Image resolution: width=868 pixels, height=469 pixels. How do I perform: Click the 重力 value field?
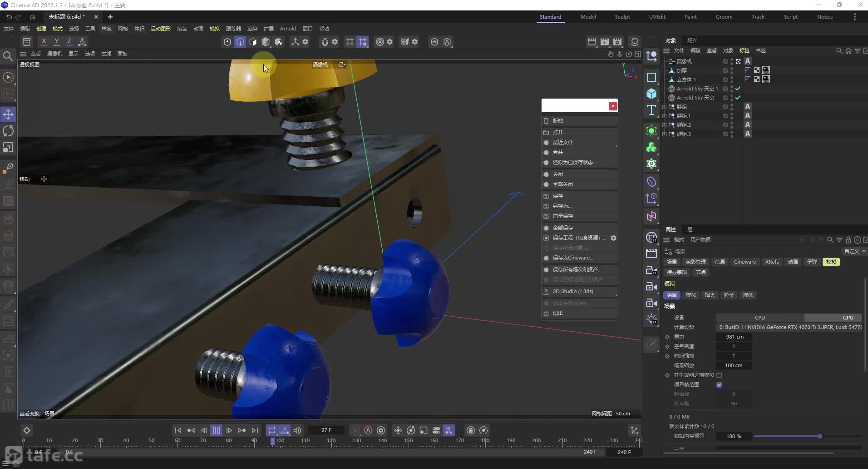[734, 337]
